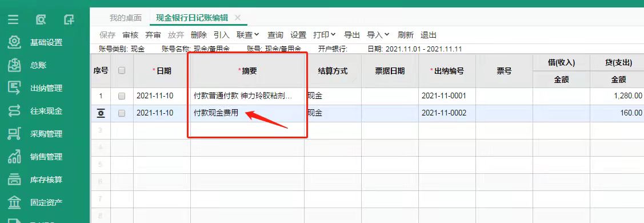Click 放弃 in the toolbar
The height and width of the screenshot is (223, 644).
[176, 35]
